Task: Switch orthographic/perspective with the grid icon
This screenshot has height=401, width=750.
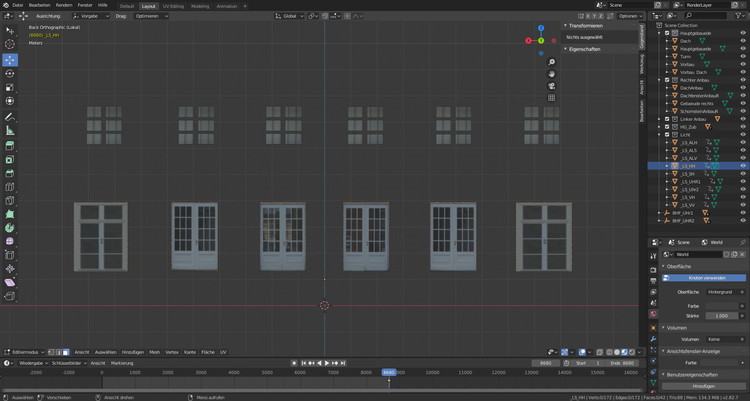Action: pyautogui.click(x=551, y=98)
